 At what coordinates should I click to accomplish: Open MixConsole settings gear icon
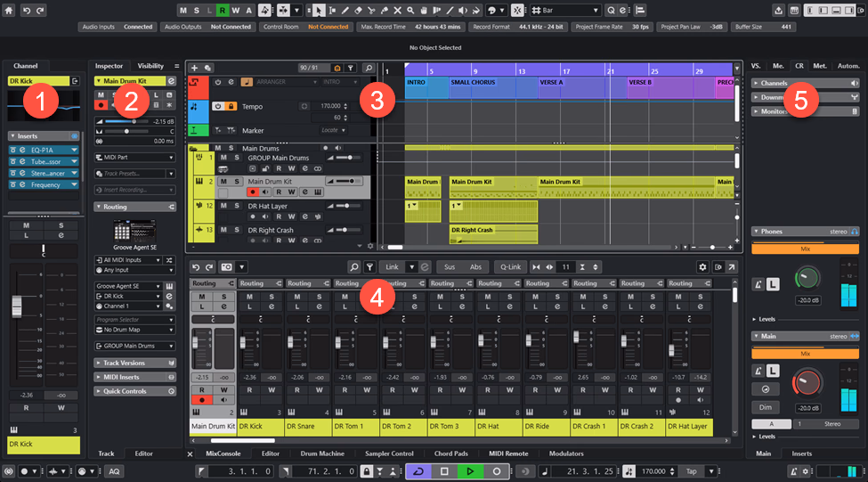tap(702, 267)
